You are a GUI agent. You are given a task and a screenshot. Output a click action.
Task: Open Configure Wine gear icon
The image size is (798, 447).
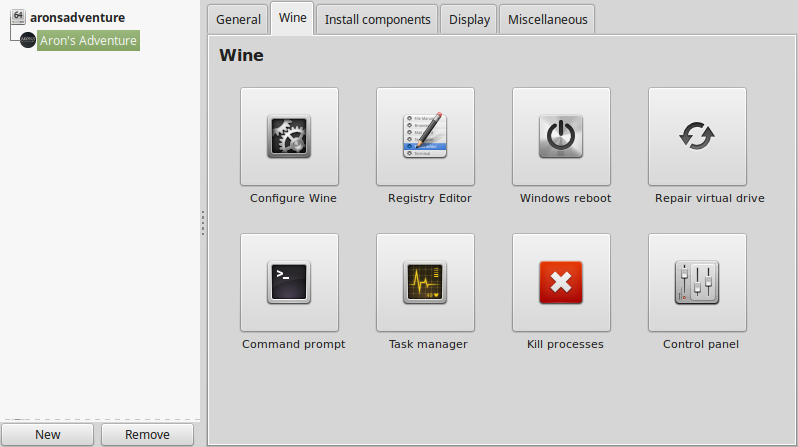click(x=289, y=136)
